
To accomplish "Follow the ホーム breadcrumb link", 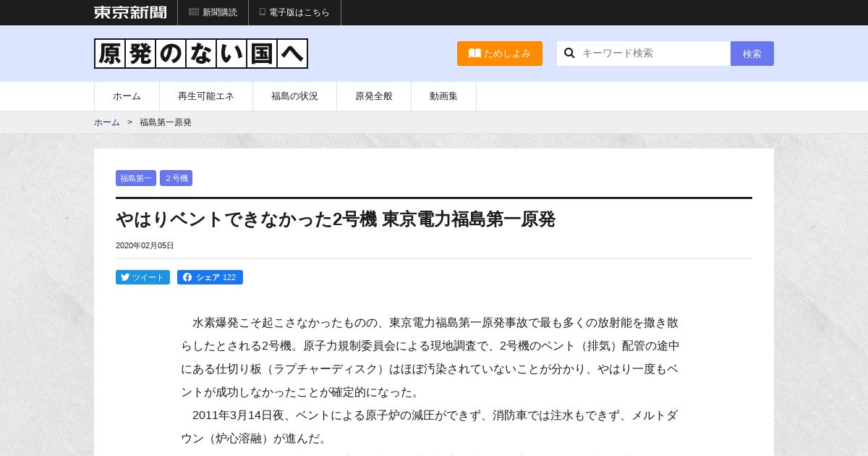I will [107, 122].
